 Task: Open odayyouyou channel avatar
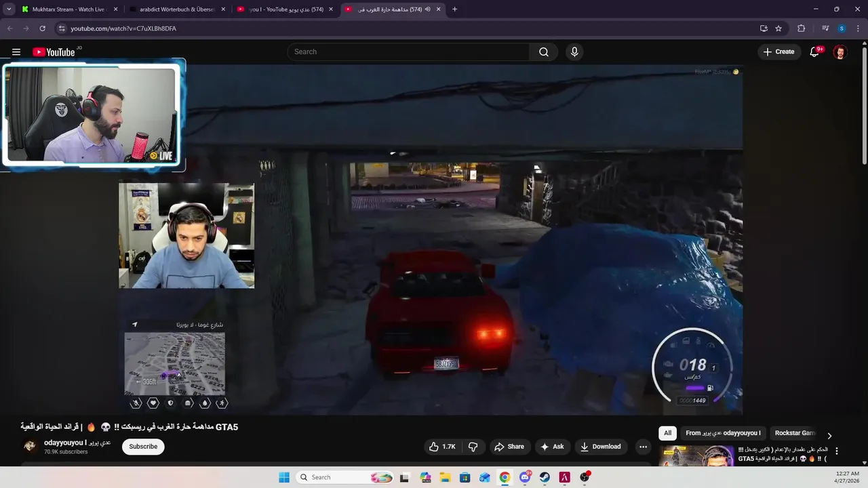[x=30, y=446]
